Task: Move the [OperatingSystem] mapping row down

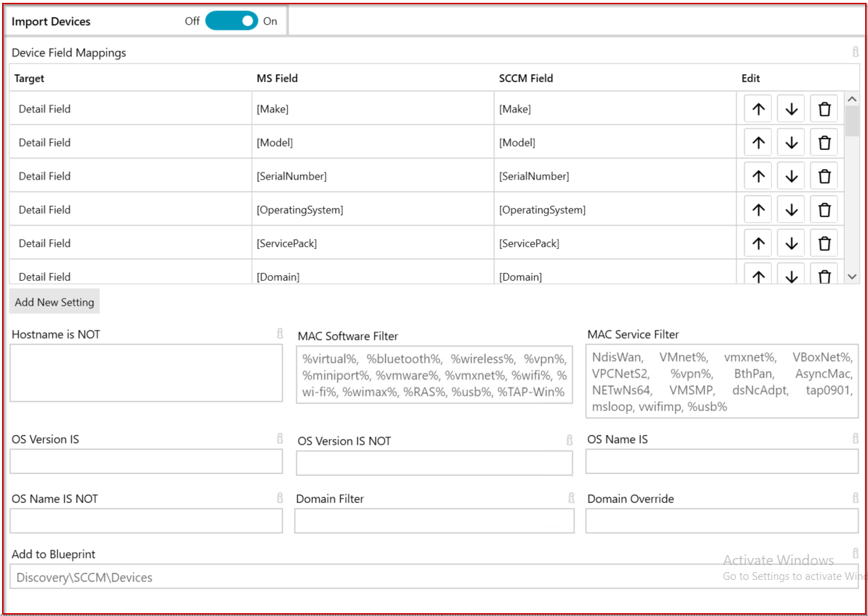Action: 791,209
